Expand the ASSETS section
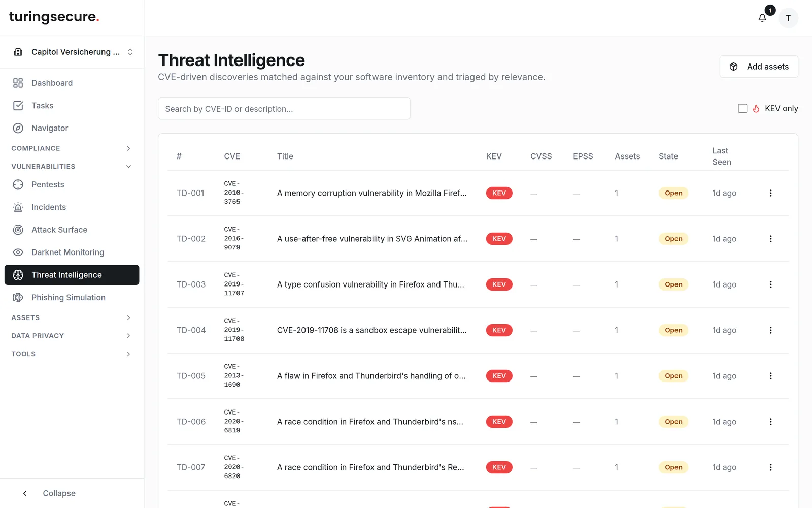The height and width of the screenshot is (508, 812). [x=72, y=317]
